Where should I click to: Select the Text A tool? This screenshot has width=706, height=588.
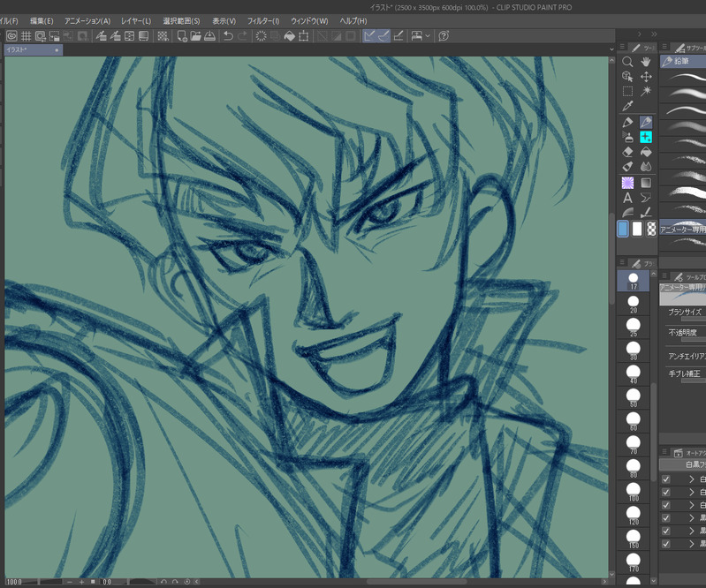tap(627, 198)
